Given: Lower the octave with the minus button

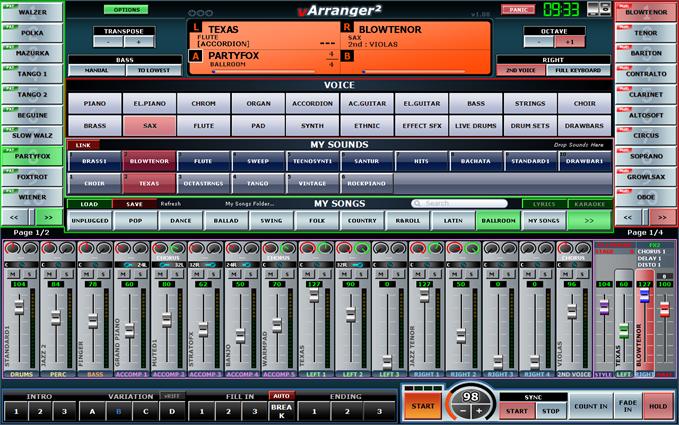Looking at the screenshot, I should (539, 42).
